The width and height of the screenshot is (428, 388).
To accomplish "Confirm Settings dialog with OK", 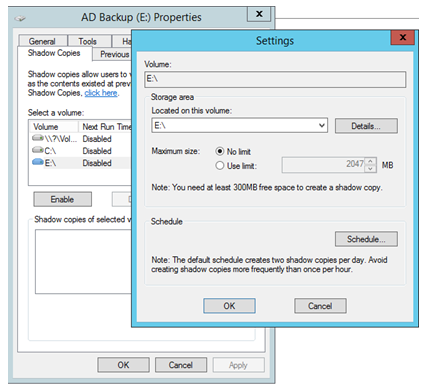I will click(x=229, y=306).
